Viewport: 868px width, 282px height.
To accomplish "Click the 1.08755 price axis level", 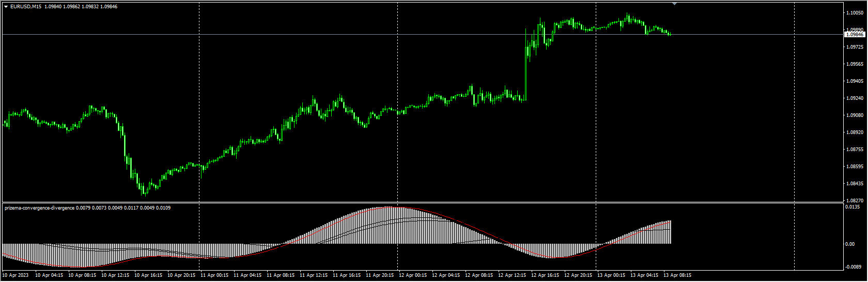I will coord(855,150).
